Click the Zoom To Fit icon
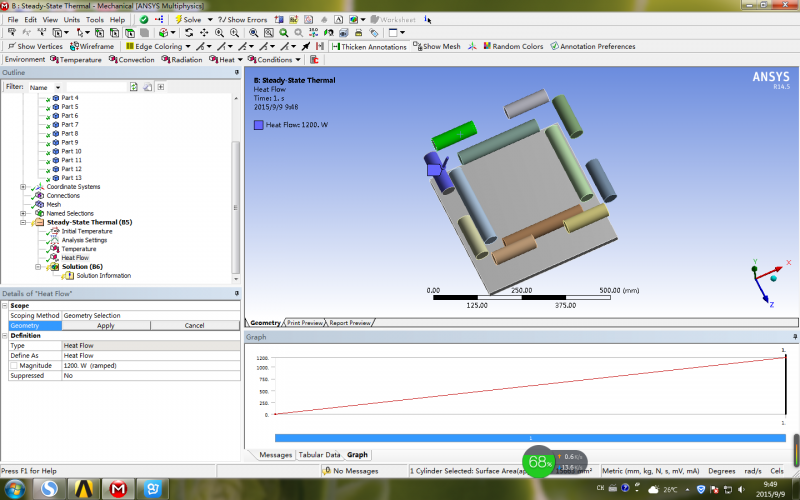 point(254,33)
